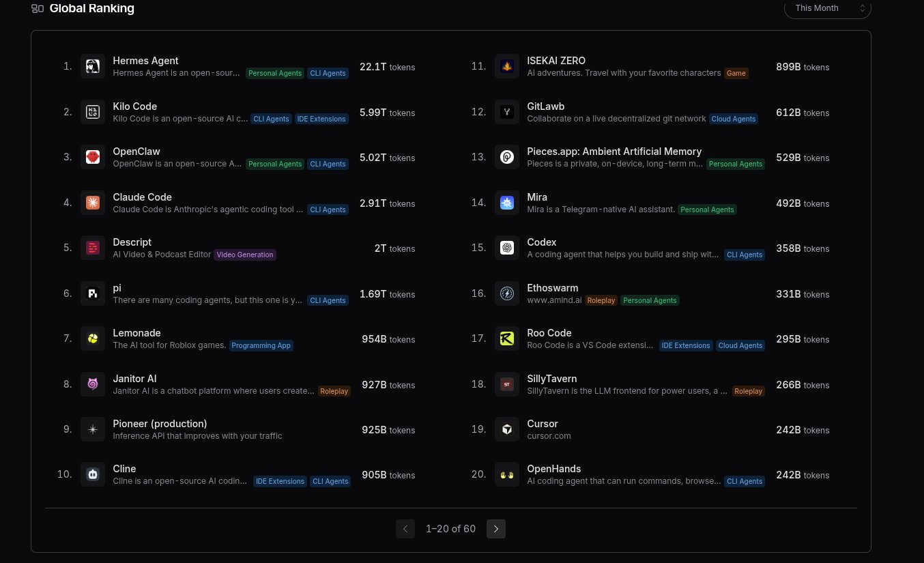Click Roleplay tag on Ethoswarm

601,300
